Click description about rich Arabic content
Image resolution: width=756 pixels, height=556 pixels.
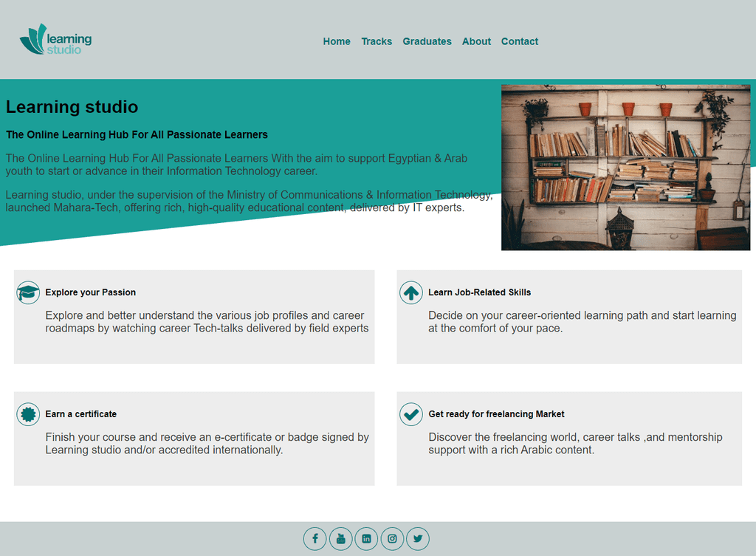point(575,443)
